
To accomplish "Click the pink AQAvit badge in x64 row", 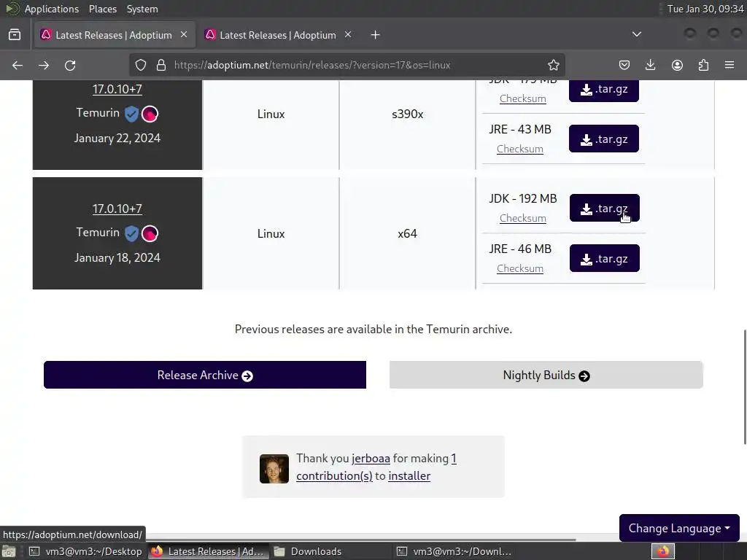I will (150, 233).
